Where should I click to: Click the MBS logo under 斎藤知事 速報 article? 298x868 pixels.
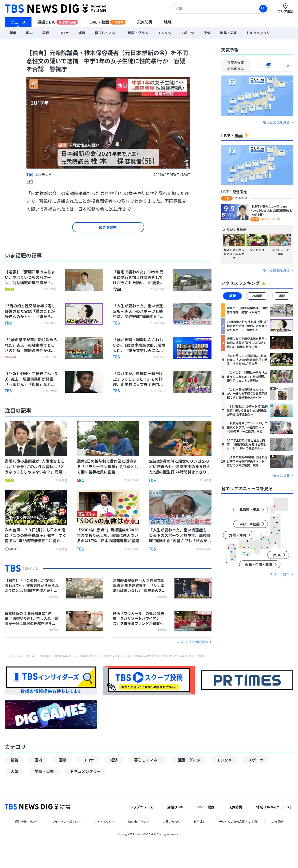[9, 289]
